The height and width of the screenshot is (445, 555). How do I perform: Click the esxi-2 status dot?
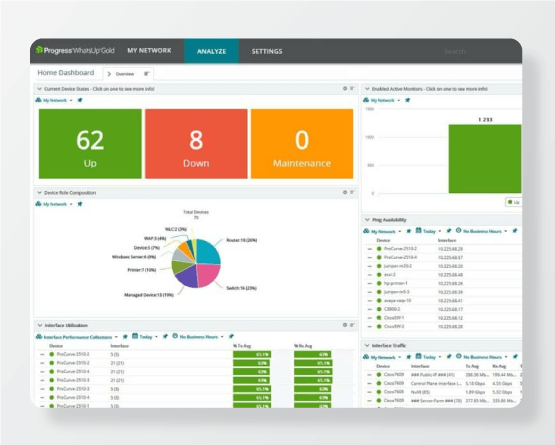[x=379, y=275]
